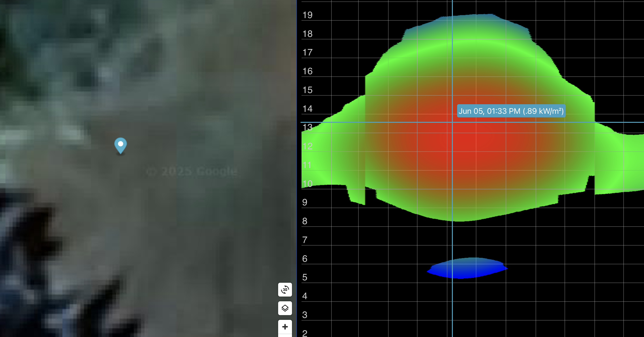Zoom in with the plus button
644x337 pixels.
tap(285, 327)
